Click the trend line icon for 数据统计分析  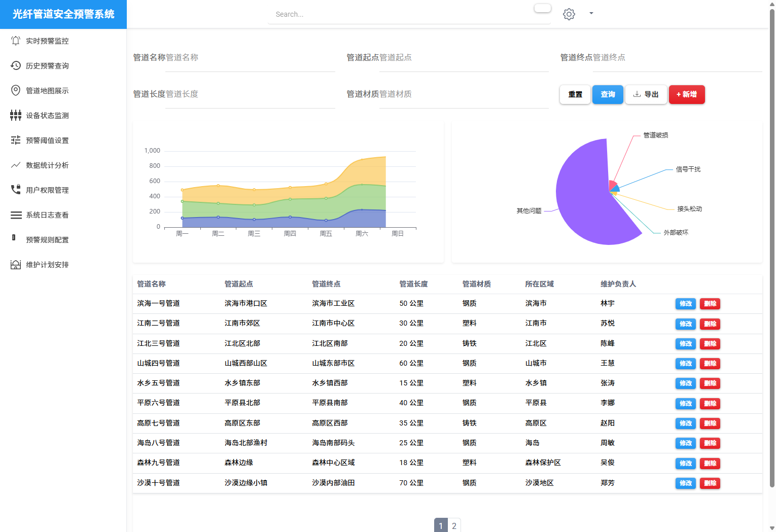16,165
